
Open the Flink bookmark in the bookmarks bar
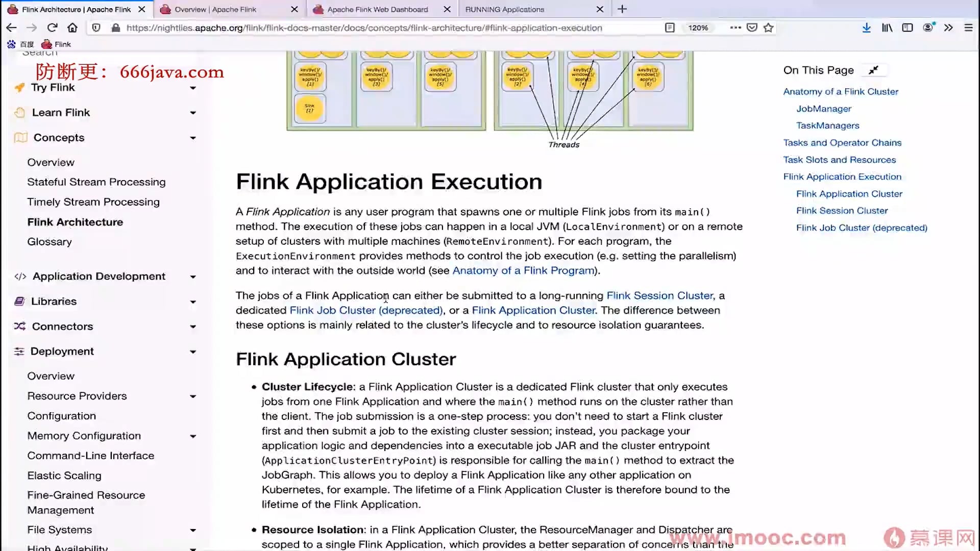[56, 44]
